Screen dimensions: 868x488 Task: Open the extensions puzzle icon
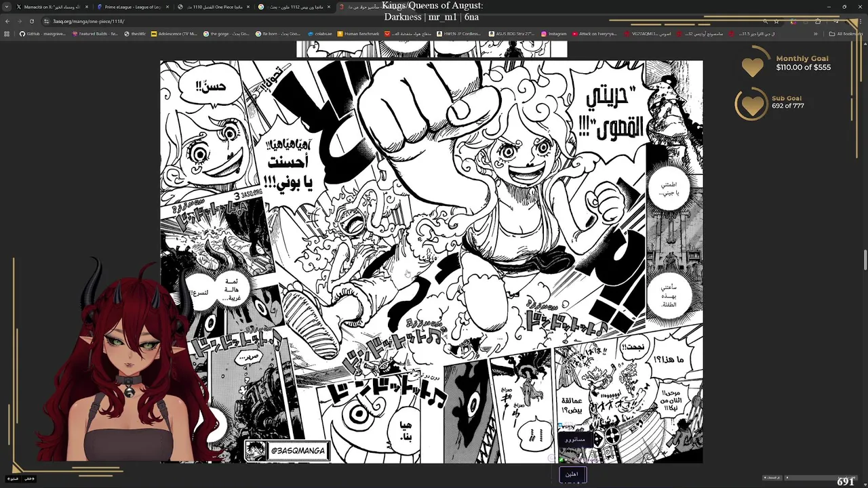(x=818, y=21)
